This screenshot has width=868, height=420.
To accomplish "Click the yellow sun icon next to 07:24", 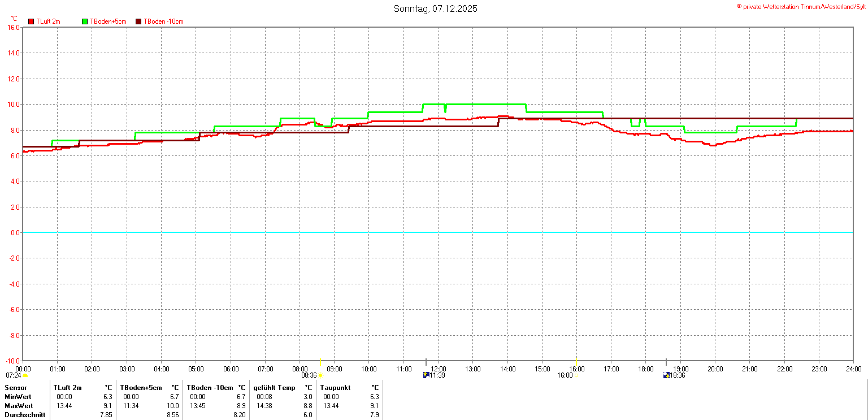I will point(25,375).
